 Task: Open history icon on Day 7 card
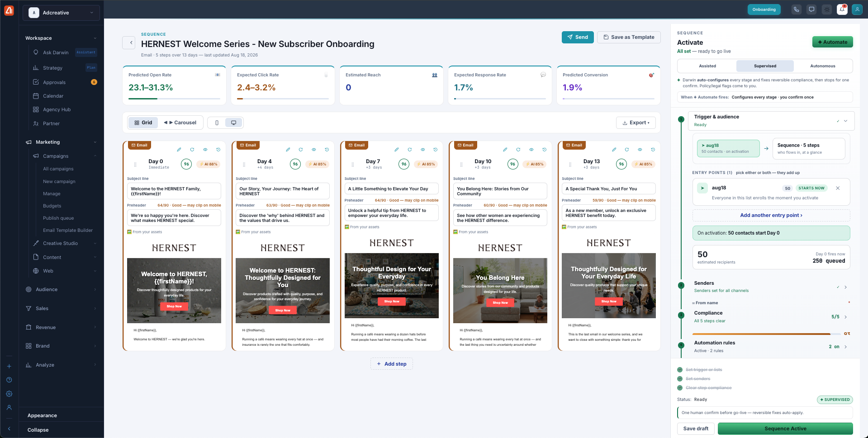coord(436,150)
